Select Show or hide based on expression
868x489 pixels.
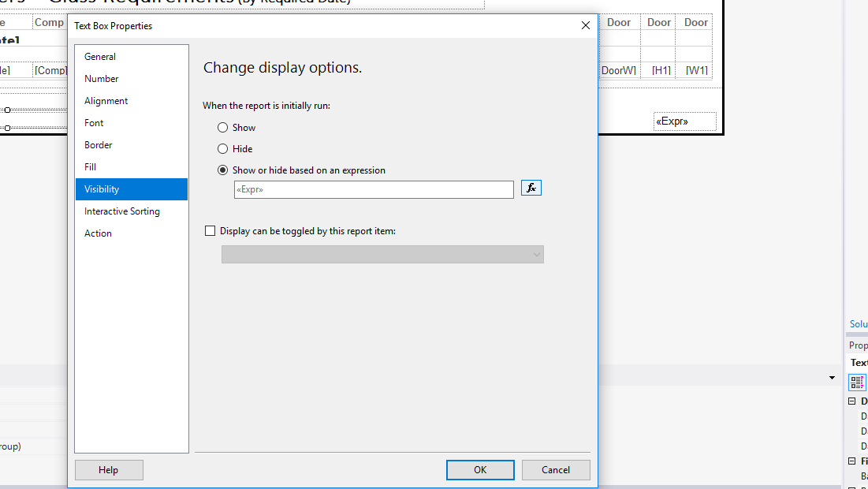223,170
